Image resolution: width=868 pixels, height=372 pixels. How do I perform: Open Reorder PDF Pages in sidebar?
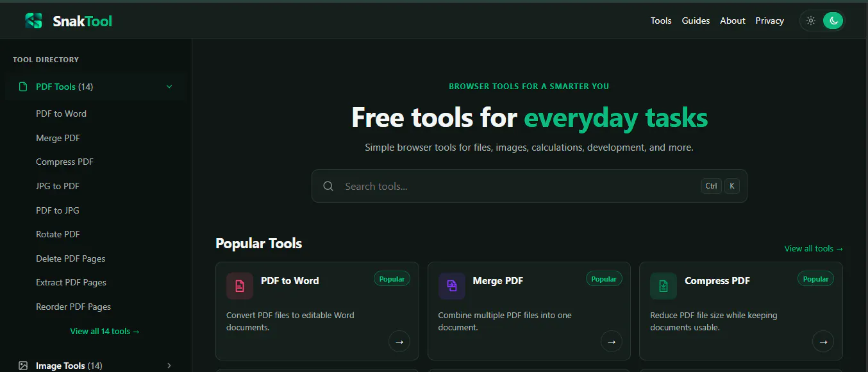click(73, 307)
